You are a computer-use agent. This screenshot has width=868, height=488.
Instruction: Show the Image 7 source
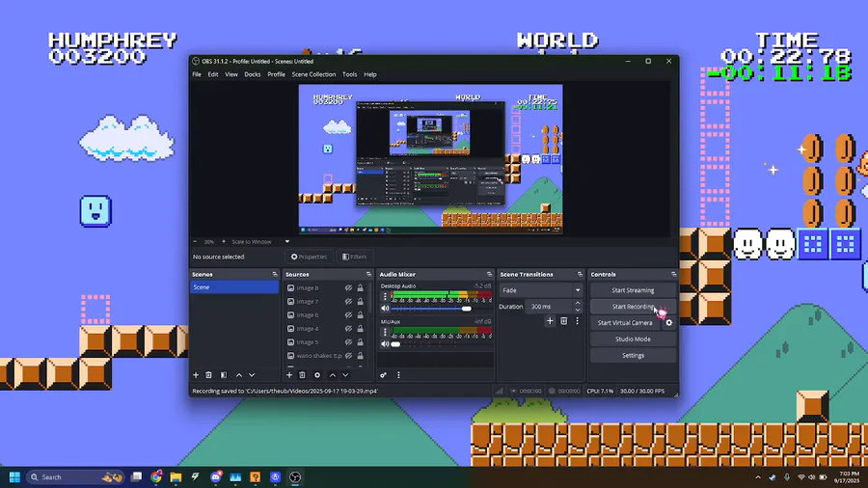348,302
